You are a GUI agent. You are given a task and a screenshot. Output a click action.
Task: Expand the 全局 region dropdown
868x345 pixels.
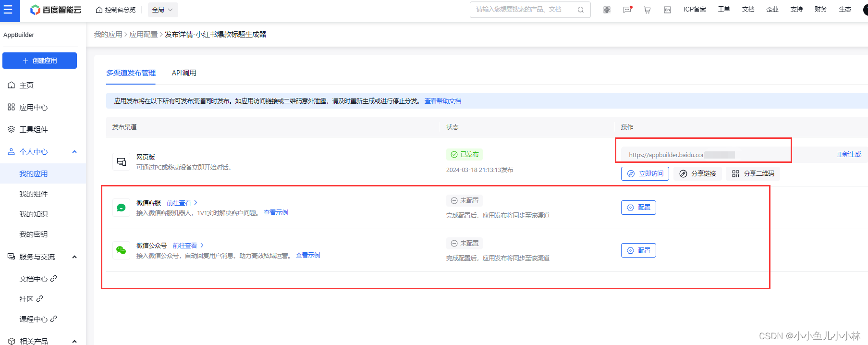162,10
